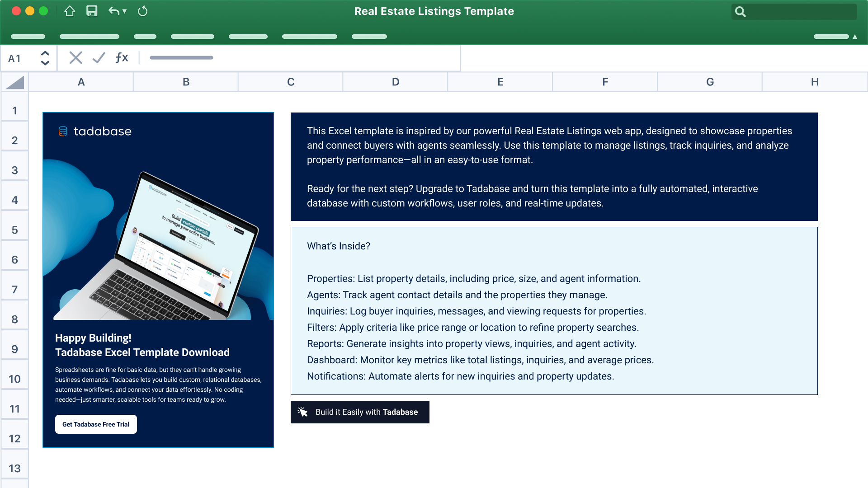Screen dimensions: 868x488
Task: Open the Undo history dropdown arrow
Action: [124, 12]
